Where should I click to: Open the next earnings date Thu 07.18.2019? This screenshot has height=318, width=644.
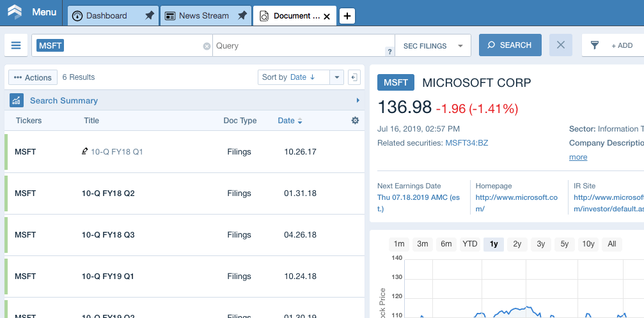click(x=418, y=202)
